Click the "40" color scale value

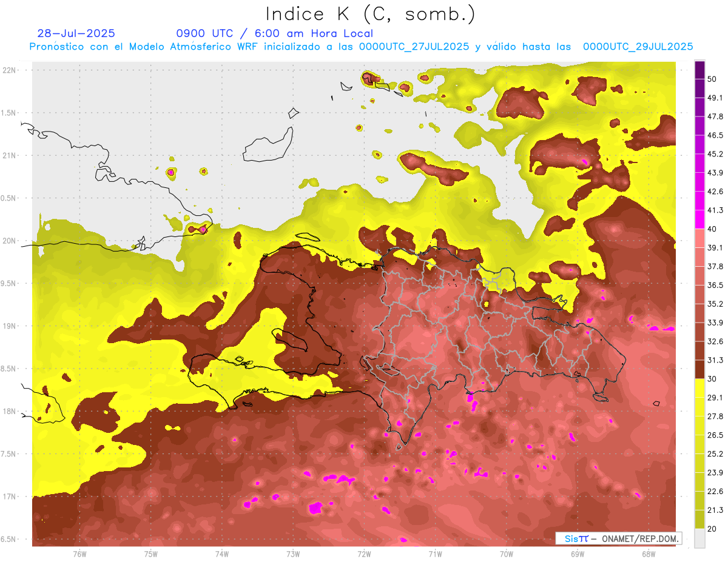pyautogui.click(x=712, y=229)
